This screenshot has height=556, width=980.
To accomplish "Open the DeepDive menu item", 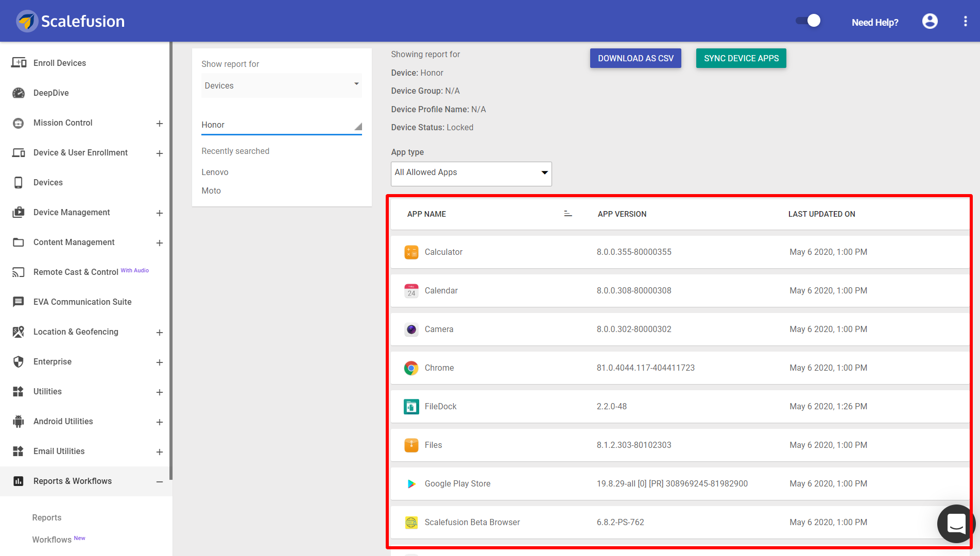I will pyautogui.click(x=51, y=93).
